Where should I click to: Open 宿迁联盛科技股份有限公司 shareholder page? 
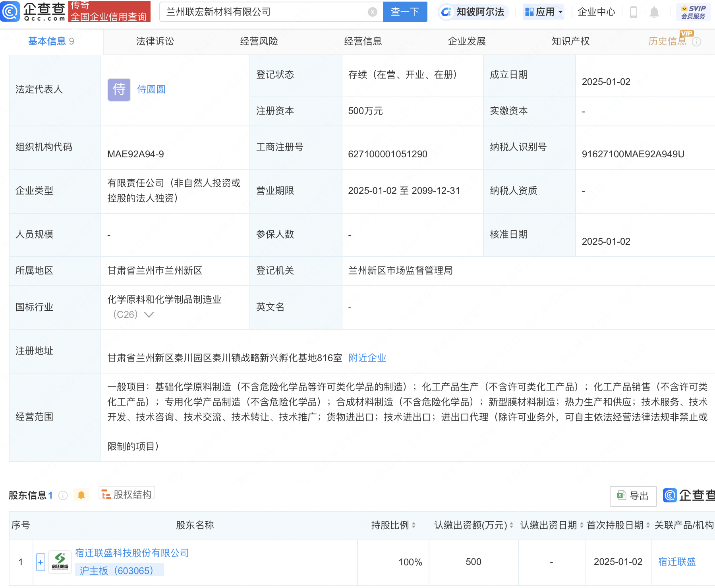click(132, 553)
